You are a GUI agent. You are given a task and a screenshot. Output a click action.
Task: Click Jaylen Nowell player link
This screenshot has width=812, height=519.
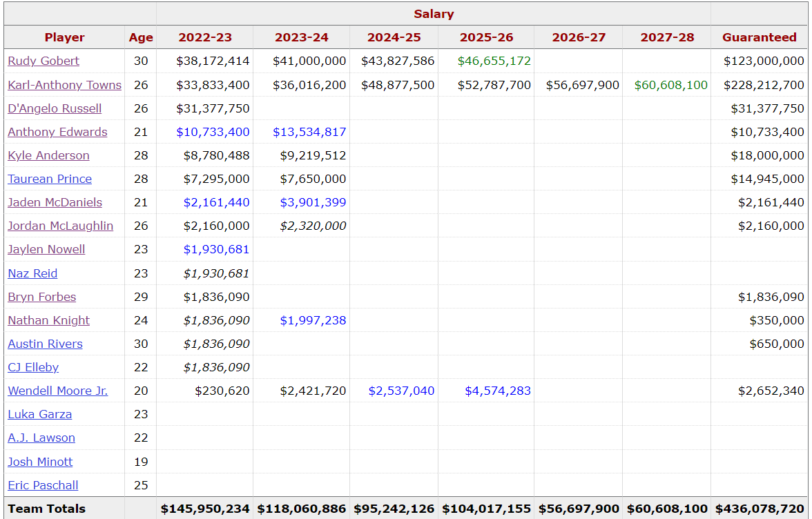pos(46,249)
